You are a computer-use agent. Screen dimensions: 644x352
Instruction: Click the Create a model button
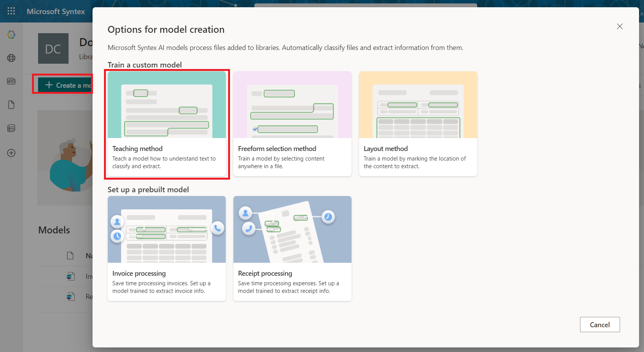click(x=66, y=85)
